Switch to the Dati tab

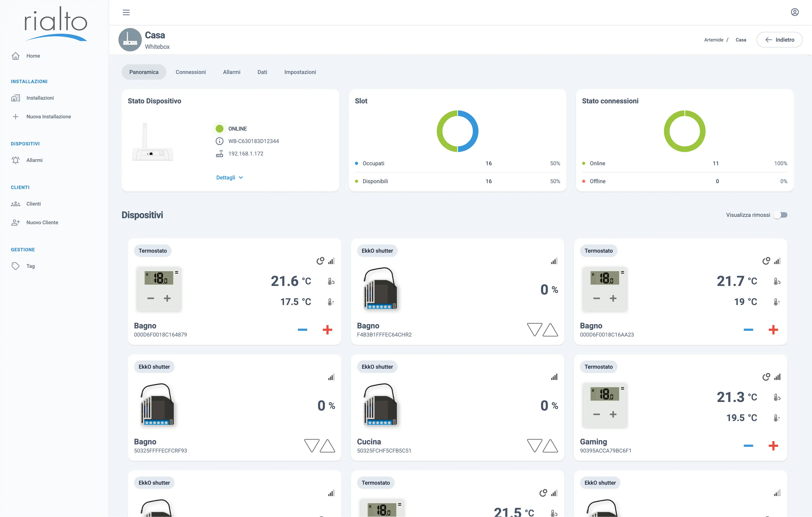tap(262, 72)
